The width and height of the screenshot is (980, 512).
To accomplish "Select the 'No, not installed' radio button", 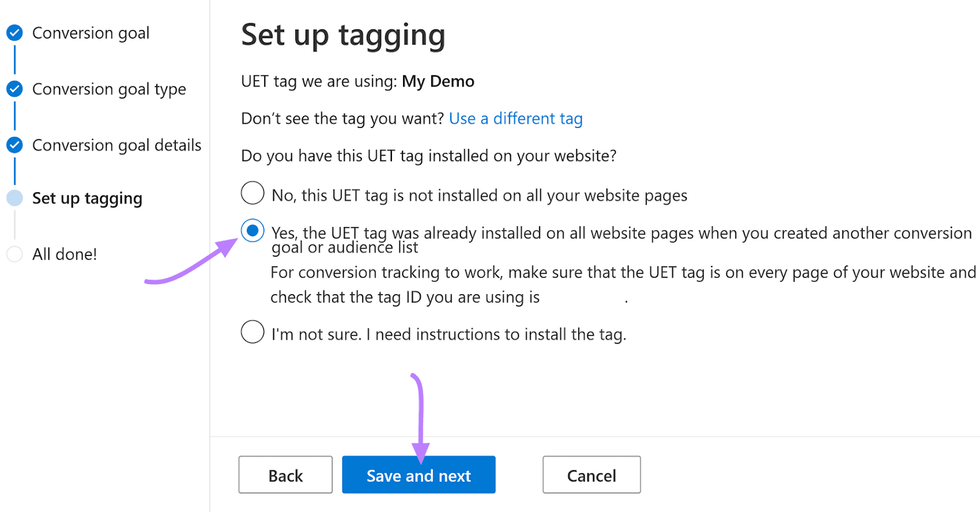I will point(252,193).
